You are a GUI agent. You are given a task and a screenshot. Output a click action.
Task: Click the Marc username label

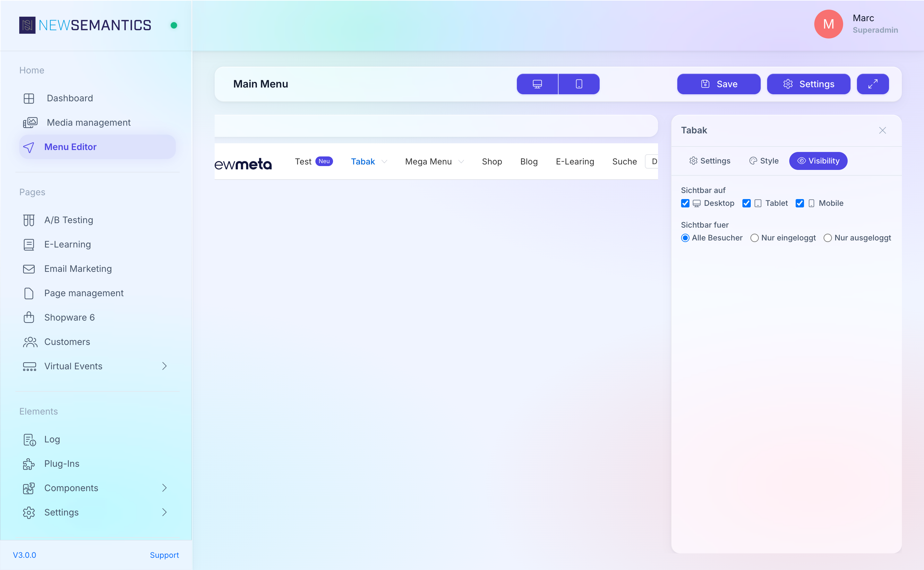click(x=863, y=18)
